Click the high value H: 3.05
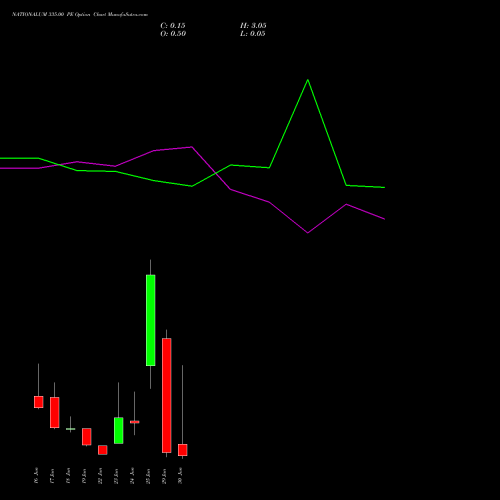Image resolution: width=500 pixels, height=500 pixels. point(253,26)
